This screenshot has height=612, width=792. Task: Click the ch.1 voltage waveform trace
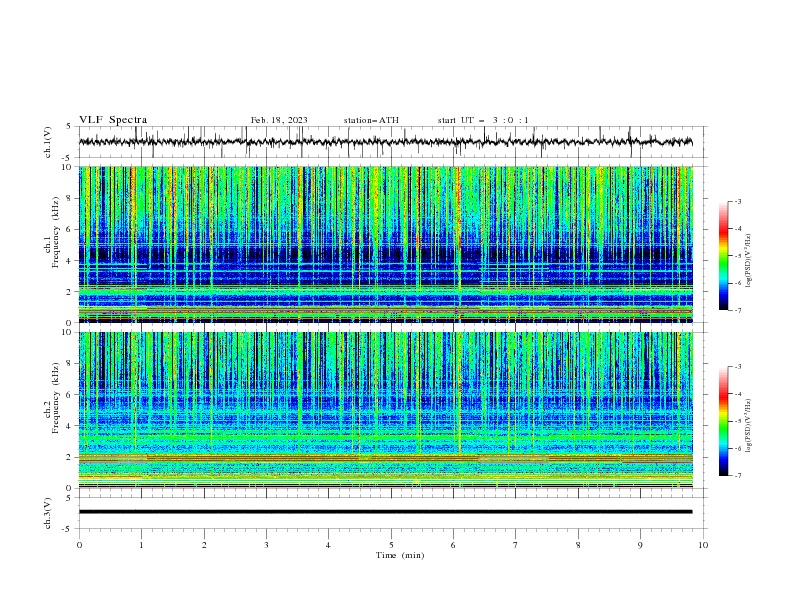385,142
